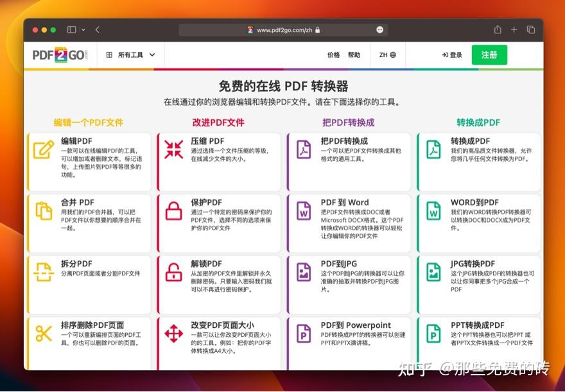Open the 帮助 help menu item
This screenshot has height=392, width=565.
pyautogui.click(x=354, y=55)
